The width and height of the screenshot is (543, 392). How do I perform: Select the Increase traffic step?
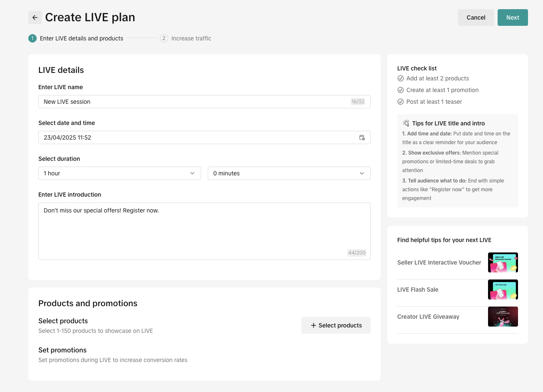coord(191,38)
